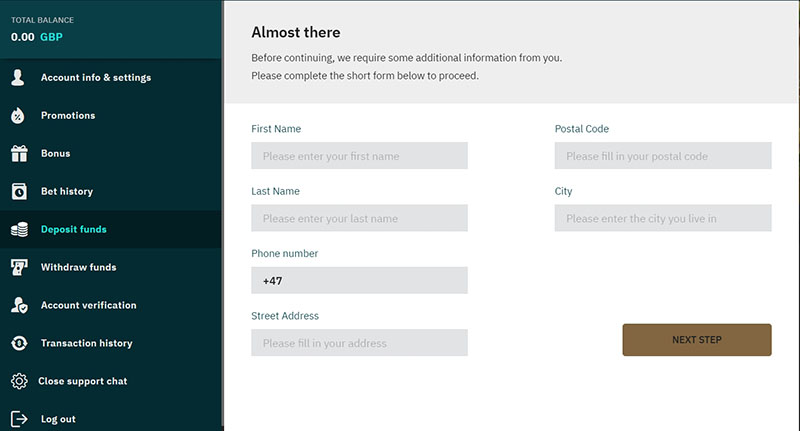Click the Account info person icon
This screenshot has height=431, width=800.
pos(18,78)
